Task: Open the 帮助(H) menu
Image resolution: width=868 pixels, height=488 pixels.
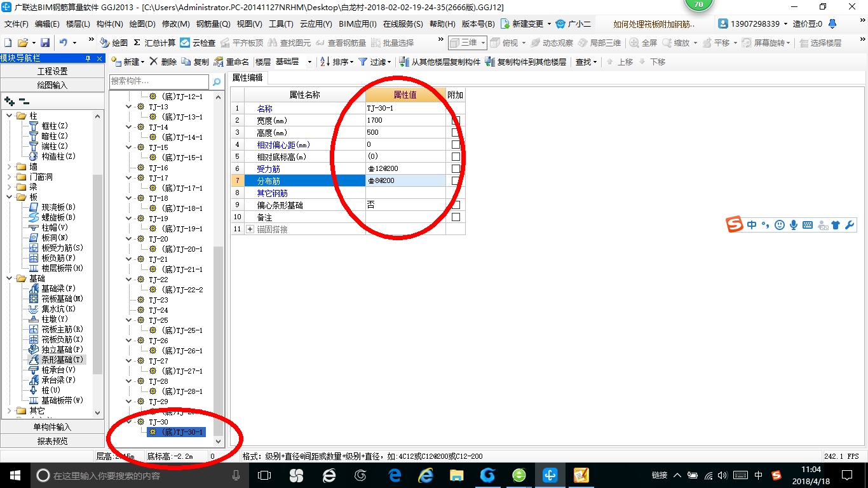Action: coord(442,24)
